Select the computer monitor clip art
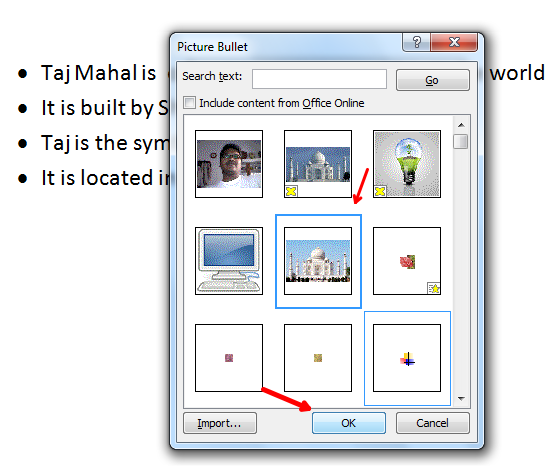555x466 pixels. (x=229, y=261)
